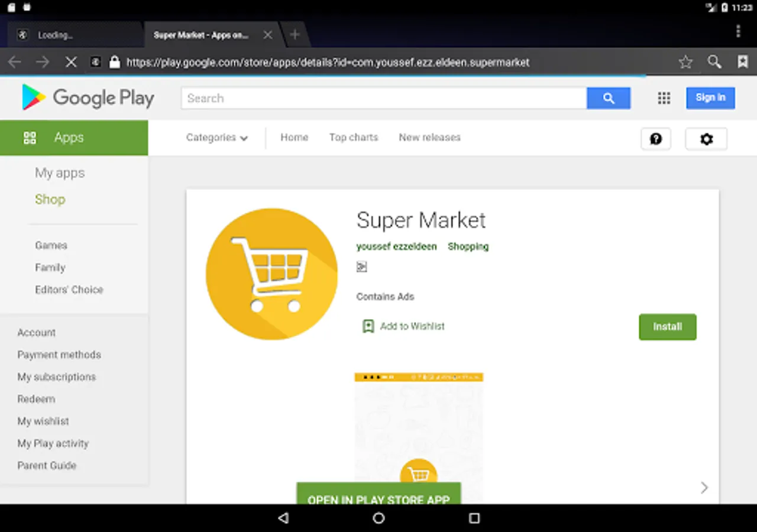Click the blue search button
This screenshot has width=757, height=532.
pyautogui.click(x=609, y=98)
